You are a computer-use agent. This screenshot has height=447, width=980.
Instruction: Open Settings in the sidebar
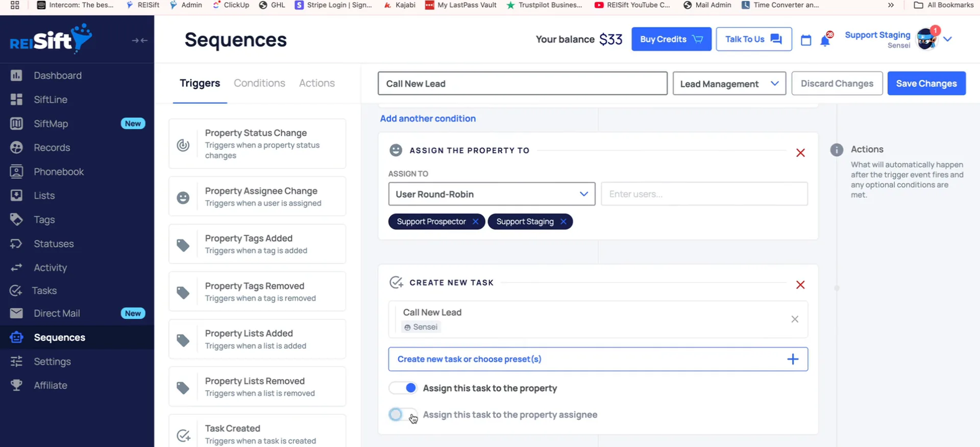click(x=52, y=361)
